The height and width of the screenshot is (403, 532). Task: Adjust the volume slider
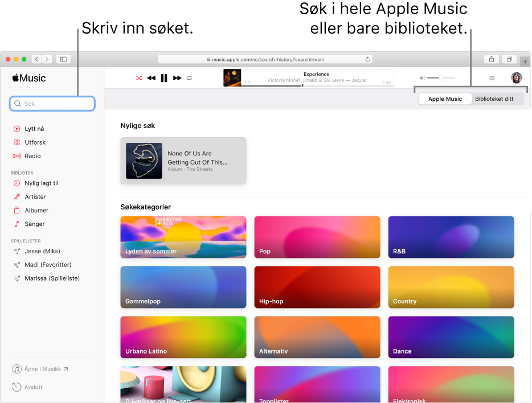(x=441, y=78)
